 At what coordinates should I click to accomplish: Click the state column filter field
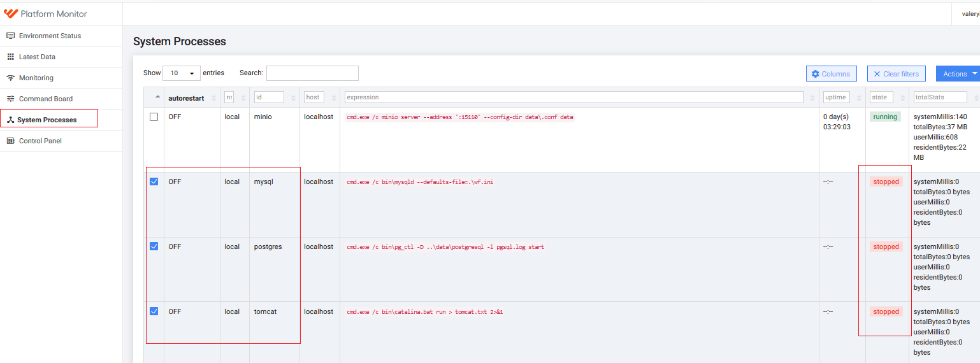pos(882,97)
